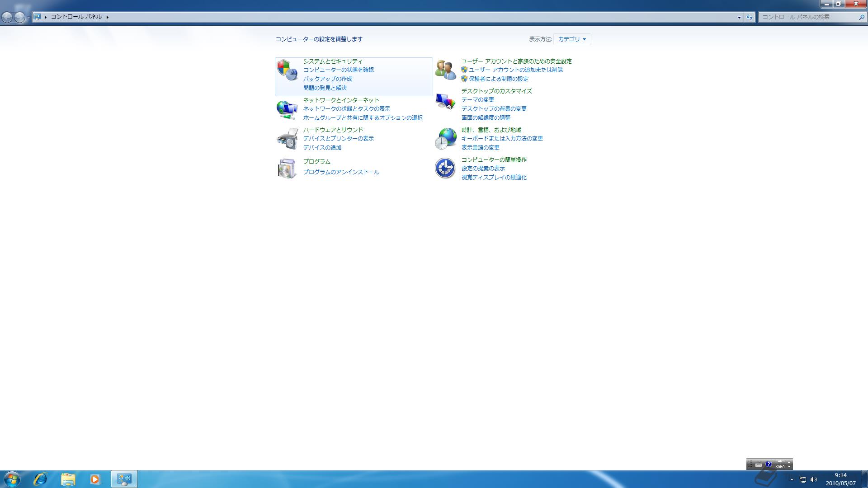Screen dimensions: 868x488
Task: Open プログラム heading link
Action: pyautogui.click(x=316, y=161)
